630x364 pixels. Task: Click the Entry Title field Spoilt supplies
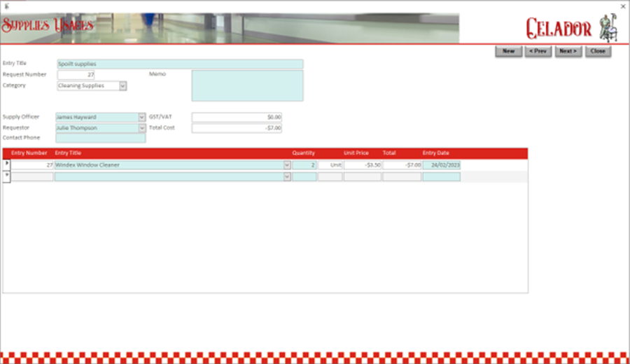click(180, 64)
